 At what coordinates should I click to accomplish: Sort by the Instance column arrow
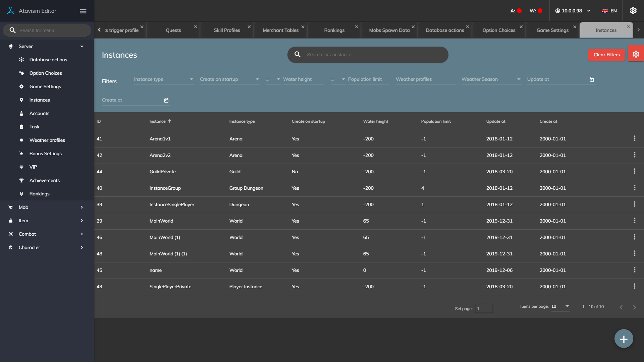[x=170, y=121]
